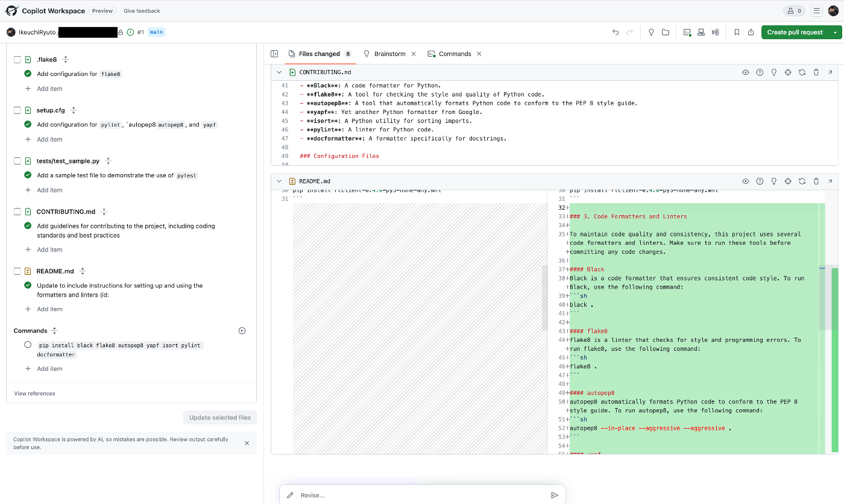Close the Commands tab
This screenshot has height=504, width=844.
coord(479,54)
